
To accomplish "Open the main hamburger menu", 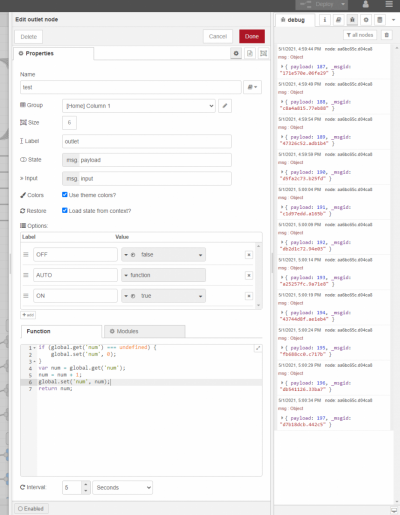I will pos(389,4).
